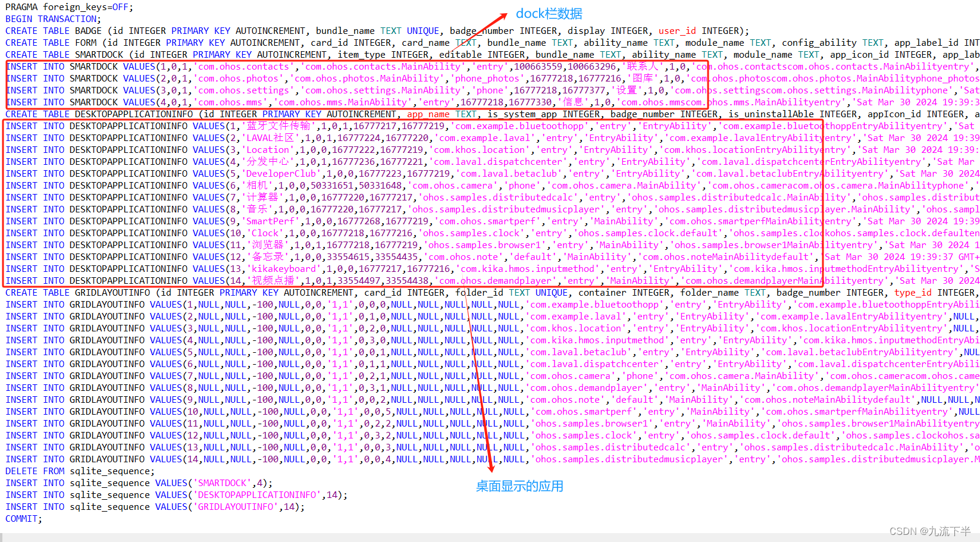The width and height of the screenshot is (980, 542).
Task: Click the '音乐' app name value
Action: click(257, 209)
